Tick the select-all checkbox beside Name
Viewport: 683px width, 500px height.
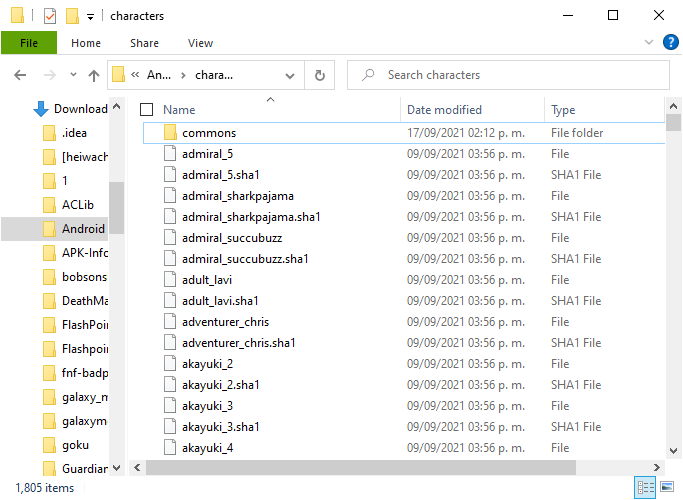pos(146,110)
